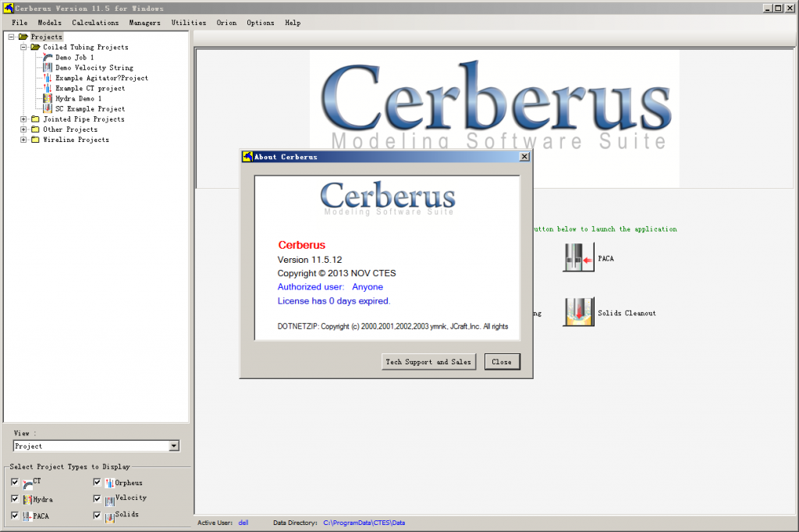
Task: Launch the Solids Cleanout application icon
Action: click(578, 312)
